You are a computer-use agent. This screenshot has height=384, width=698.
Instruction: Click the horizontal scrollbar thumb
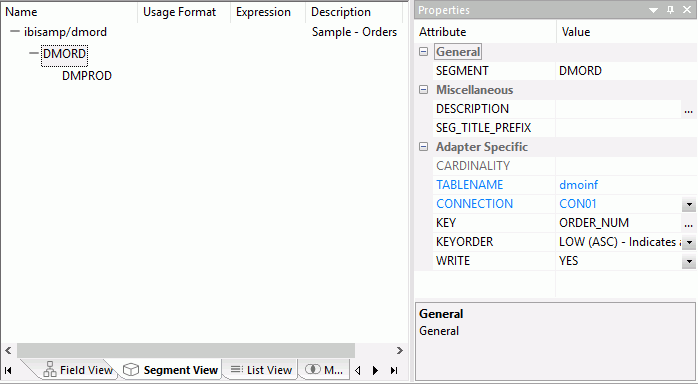(186, 351)
